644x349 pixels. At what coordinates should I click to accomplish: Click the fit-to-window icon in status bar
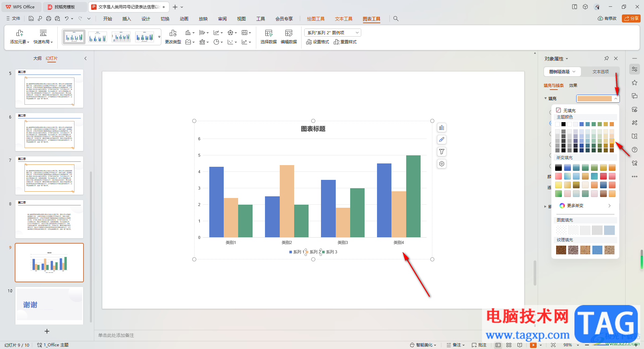[553, 345]
